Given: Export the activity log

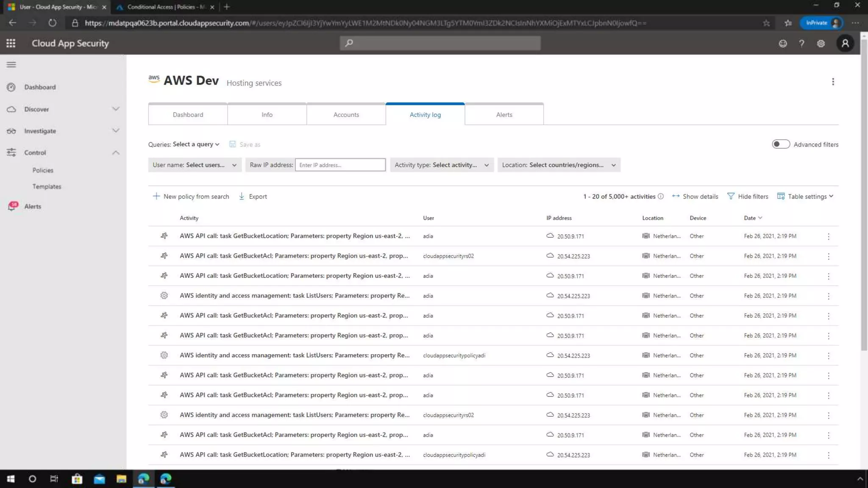Looking at the screenshot, I should coord(253,197).
